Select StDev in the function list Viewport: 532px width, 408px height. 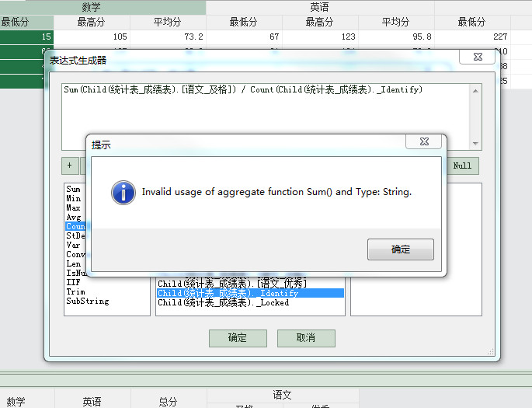click(75, 235)
